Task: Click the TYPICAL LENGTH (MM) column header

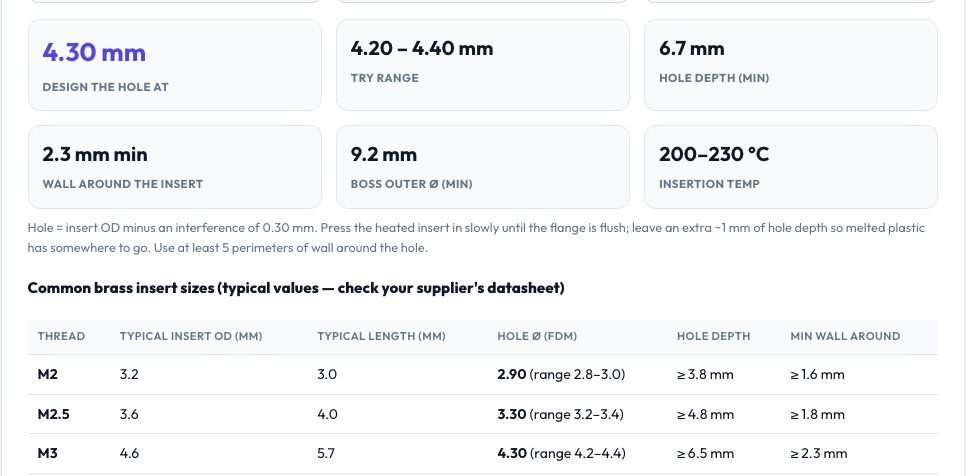Action: coord(381,336)
